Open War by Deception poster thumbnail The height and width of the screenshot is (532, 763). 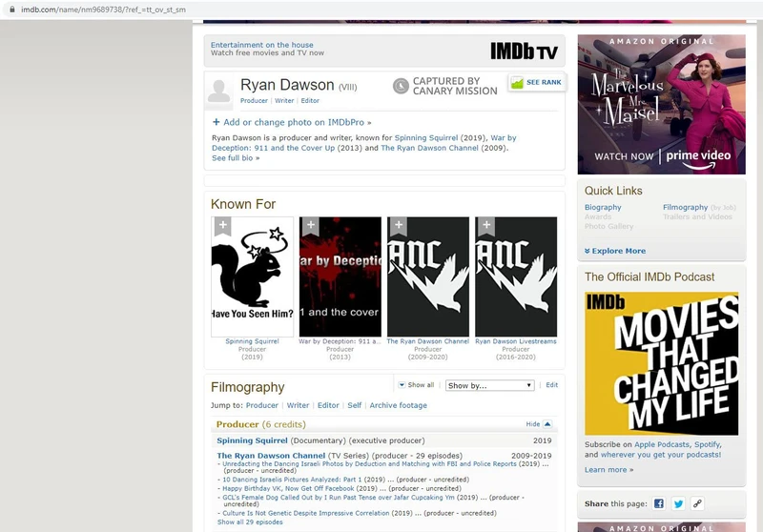(x=340, y=276)
